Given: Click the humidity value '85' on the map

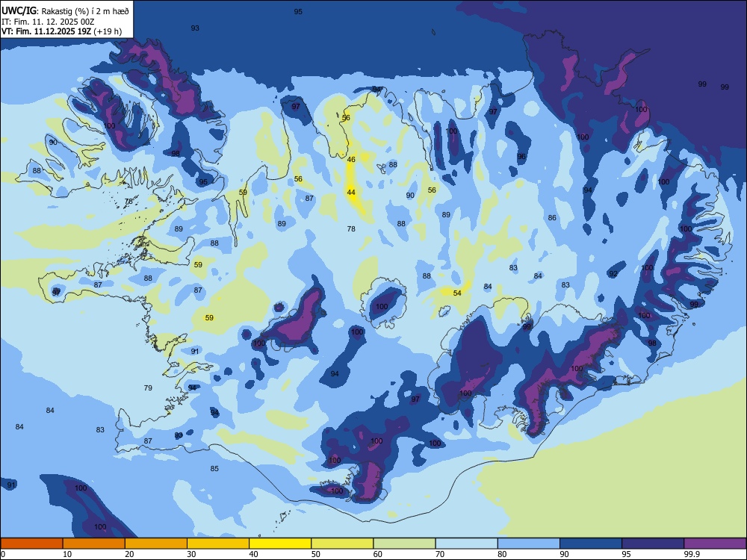Looking at the screenshot, I should click(214, 469).
